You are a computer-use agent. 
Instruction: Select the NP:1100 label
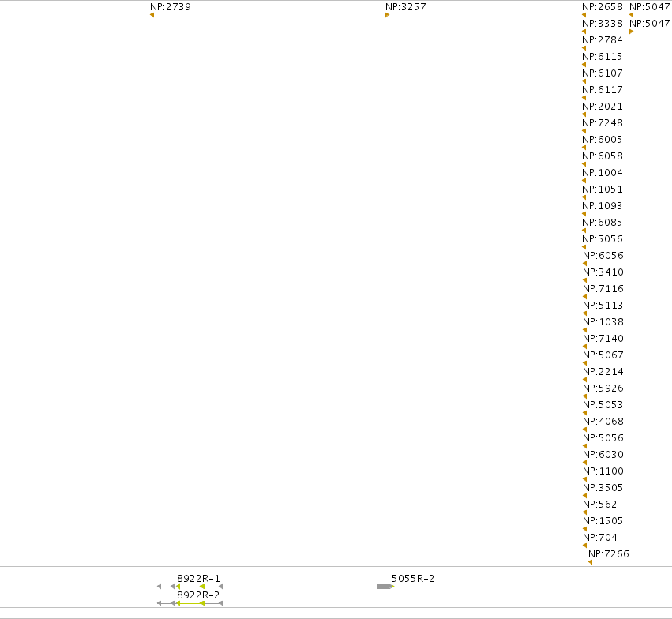pyautogui.click(x=603, y=471)
